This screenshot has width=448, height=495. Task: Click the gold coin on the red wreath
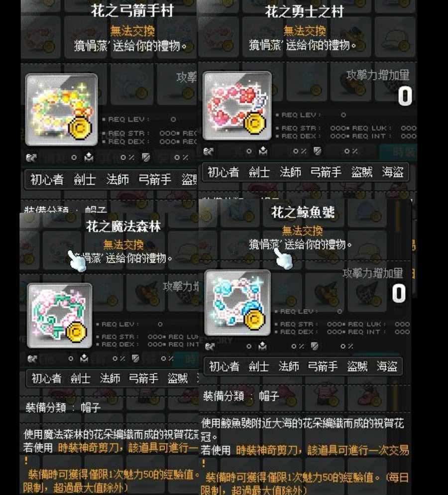[x=255, y=124]
